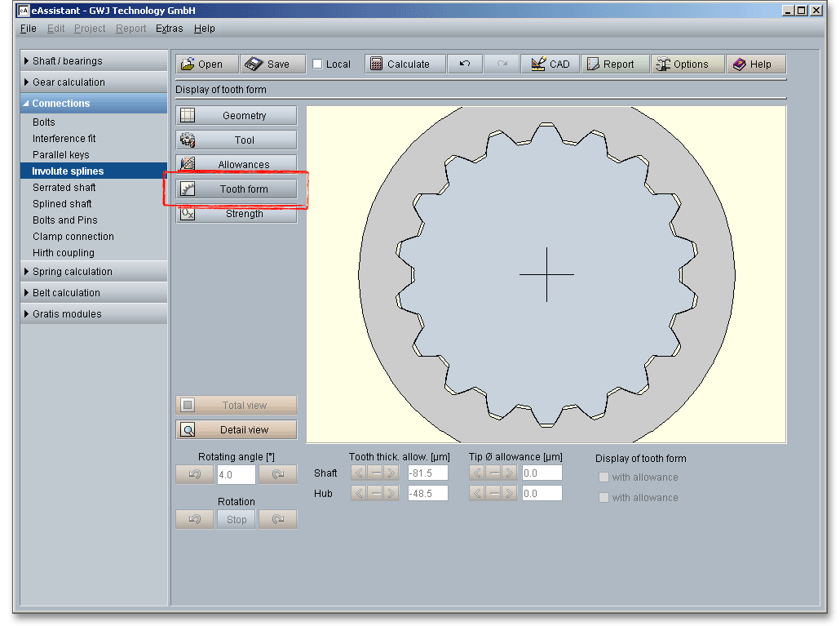Open the Options settings button
This screenshot has height=626, width=840.
tap(687, 64)
